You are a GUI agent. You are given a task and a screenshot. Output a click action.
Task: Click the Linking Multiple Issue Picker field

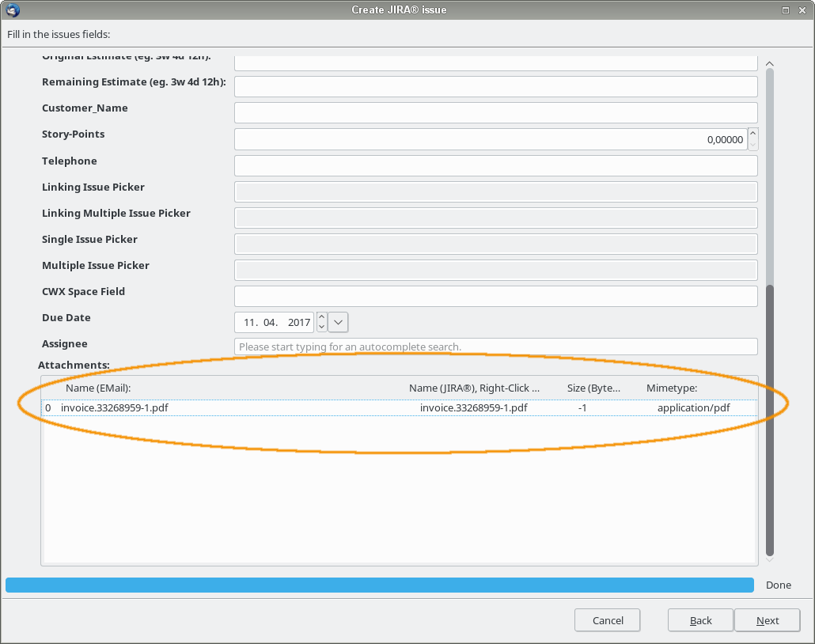tap(496, 218)
